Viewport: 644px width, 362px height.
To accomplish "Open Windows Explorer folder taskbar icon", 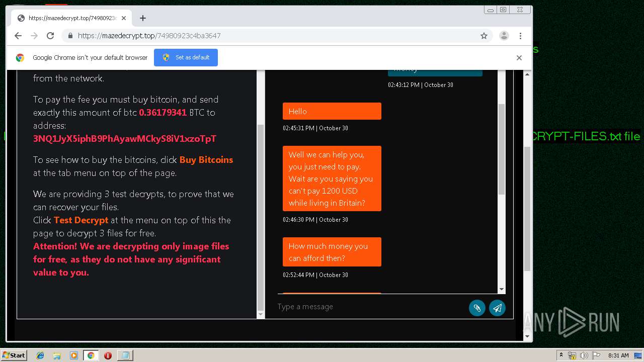I will pos(57,355).
